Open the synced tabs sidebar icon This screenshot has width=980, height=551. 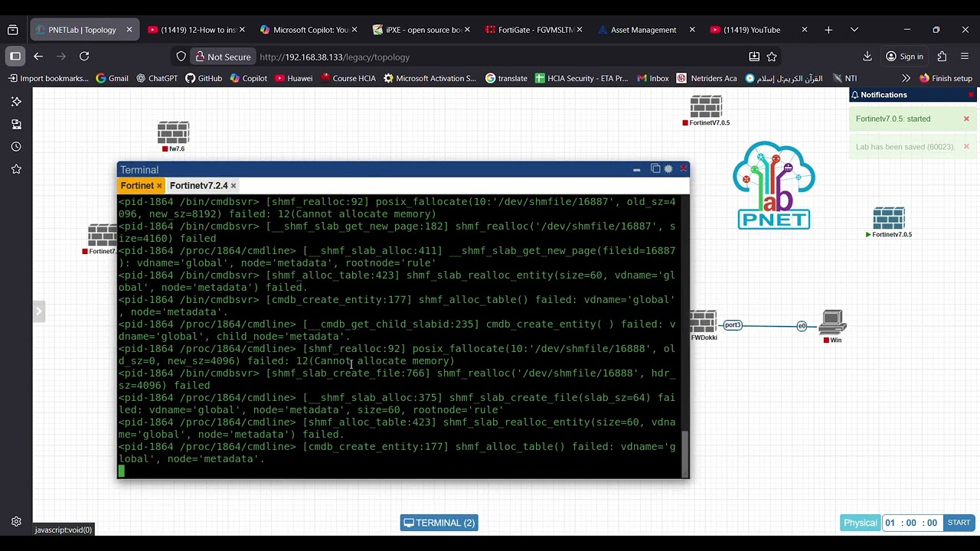tap(16, 124)
